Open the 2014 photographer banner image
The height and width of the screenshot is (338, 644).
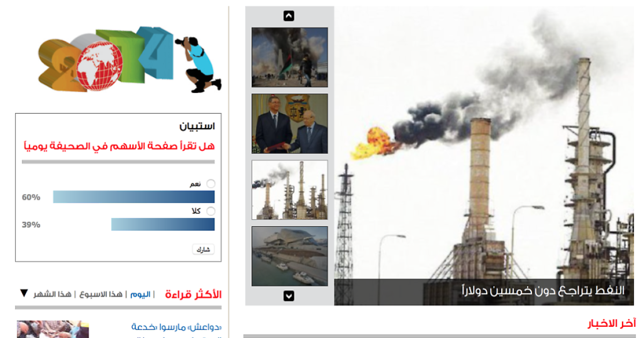(x=130, y=60)
